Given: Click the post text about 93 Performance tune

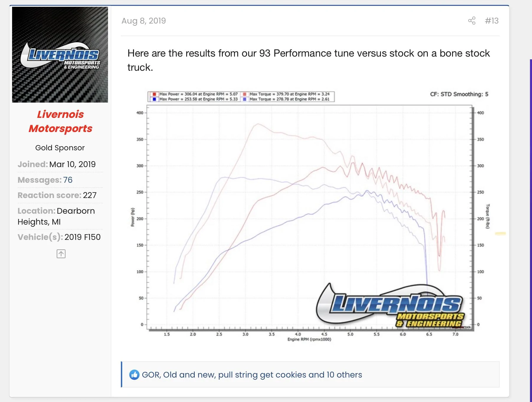Looking at the screenshot, I should click(309, 60).
